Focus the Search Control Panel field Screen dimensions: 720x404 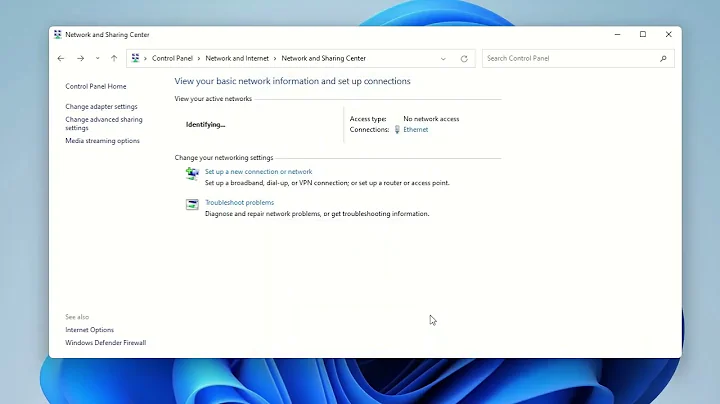(x=578, y=58)
